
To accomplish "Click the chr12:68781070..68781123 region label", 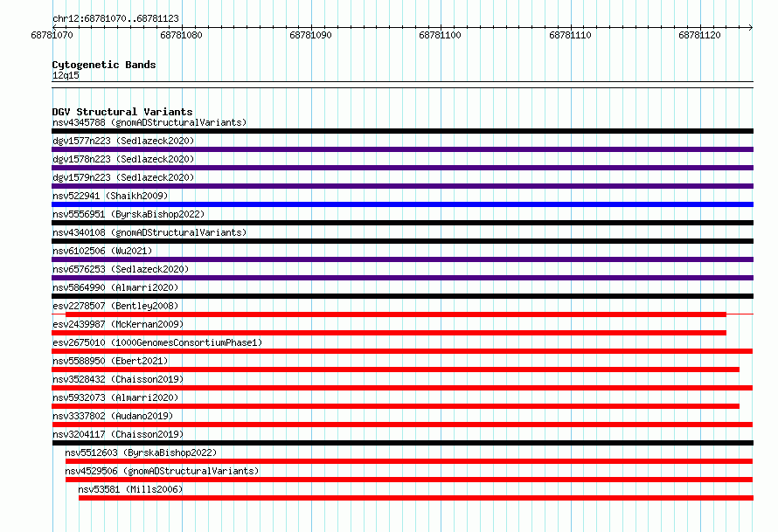I will click(x=115, y=18).
